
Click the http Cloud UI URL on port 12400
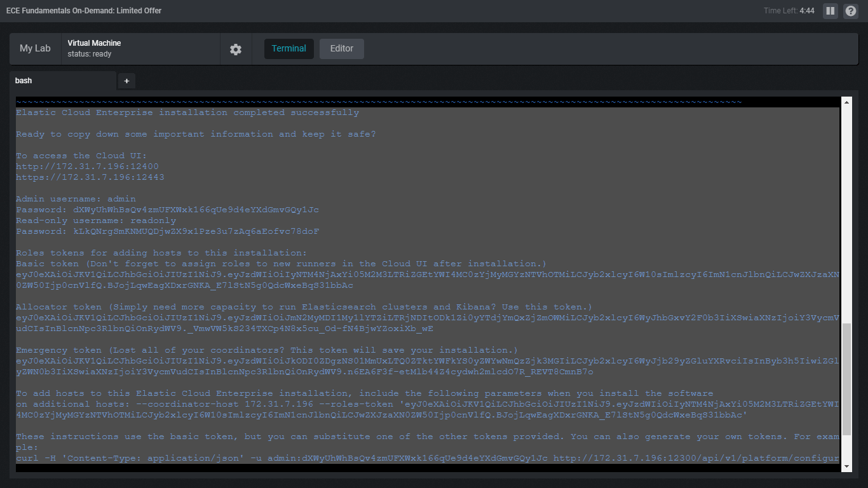87,166
